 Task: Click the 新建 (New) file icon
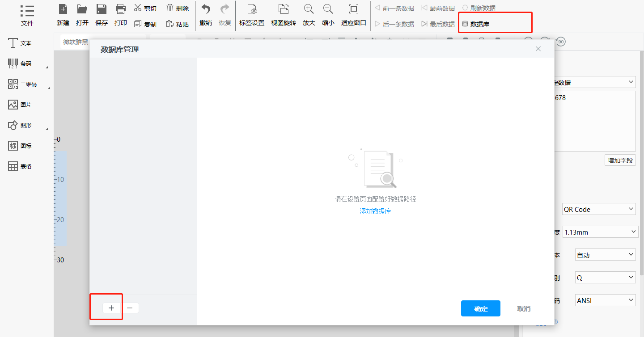point(63,9)
